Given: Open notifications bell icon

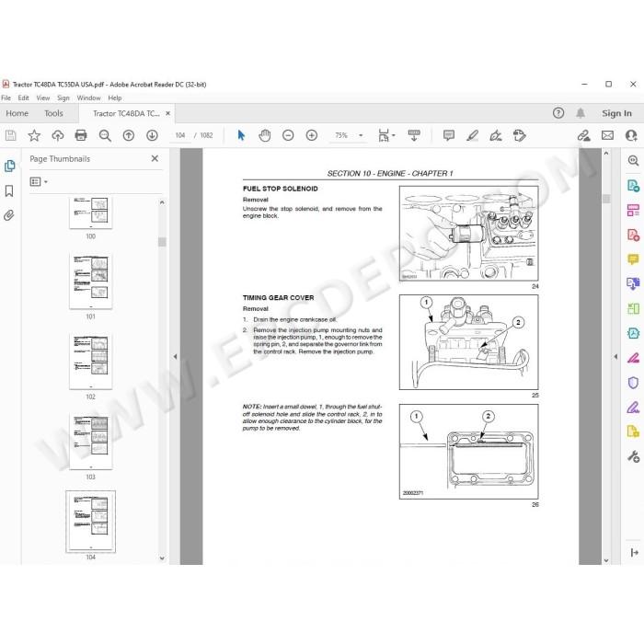Looking at the screenshot, I should coord(581,113).
